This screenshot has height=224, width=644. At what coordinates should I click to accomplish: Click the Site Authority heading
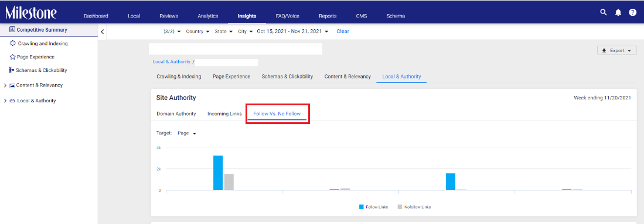click(x=176, y=98)
